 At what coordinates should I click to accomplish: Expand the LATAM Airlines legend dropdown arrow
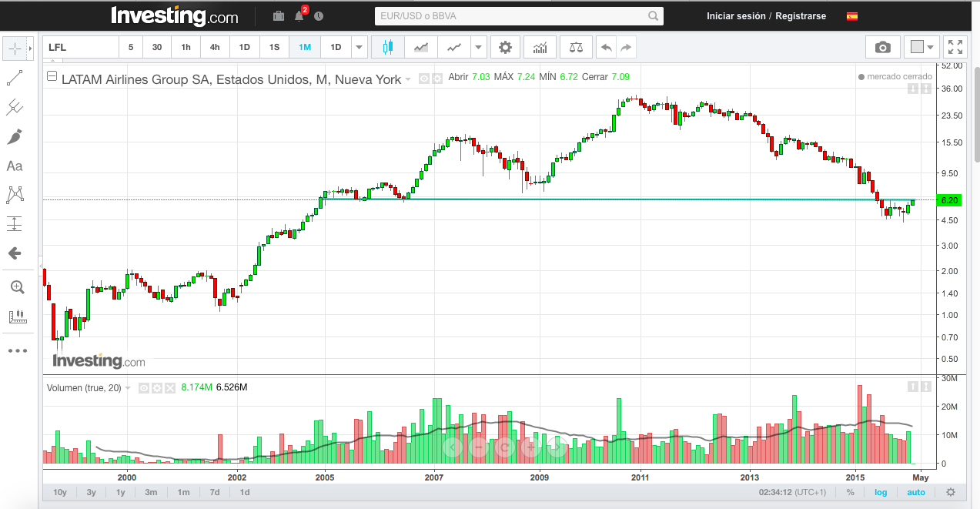(x=408, y=79)
